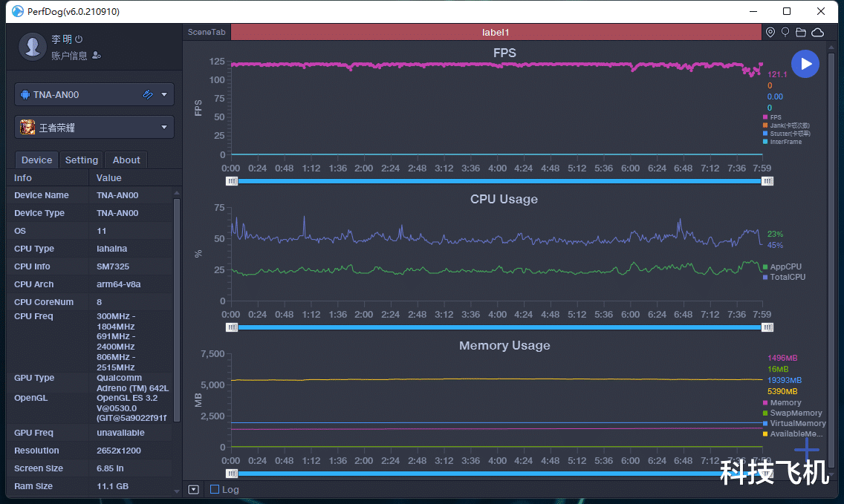
Task: Click the SceneTab button
Action: pyautogui.click(x=207, y=32)
